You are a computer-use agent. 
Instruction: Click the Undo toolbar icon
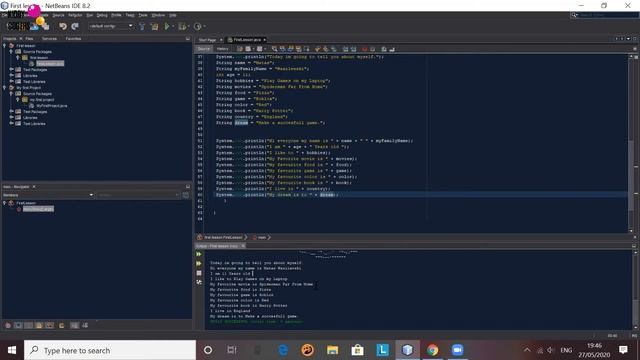click(x=62, y=27)
